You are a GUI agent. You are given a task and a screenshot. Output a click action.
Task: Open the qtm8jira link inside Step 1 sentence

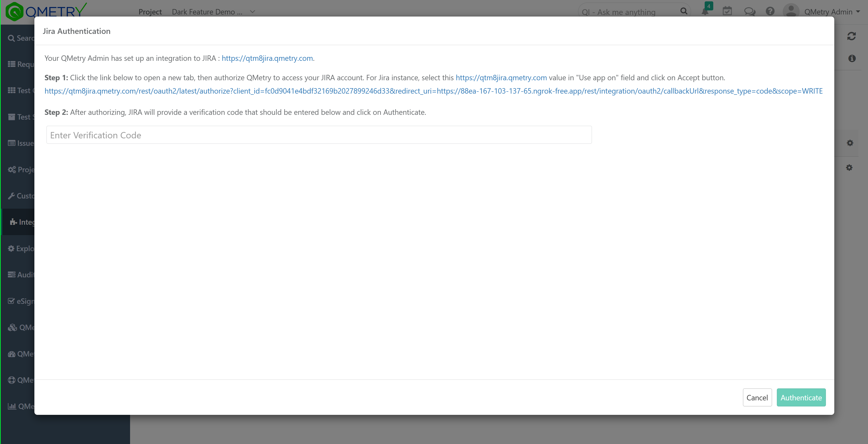click(501, 78)
